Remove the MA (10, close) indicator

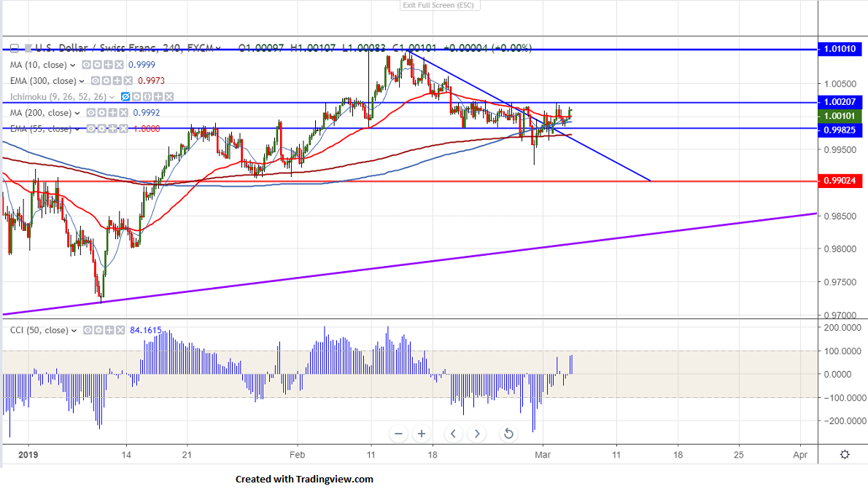(x=119, y=65)
